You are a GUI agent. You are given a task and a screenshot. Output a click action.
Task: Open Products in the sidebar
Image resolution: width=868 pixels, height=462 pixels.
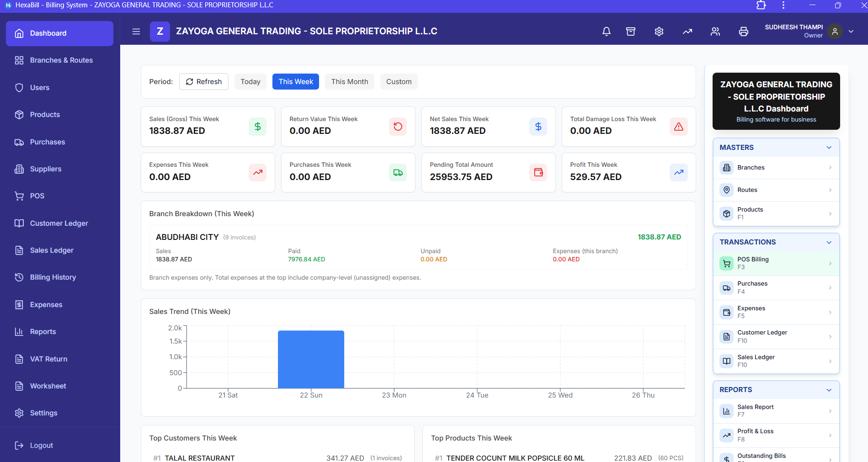[x=59, y=115]
